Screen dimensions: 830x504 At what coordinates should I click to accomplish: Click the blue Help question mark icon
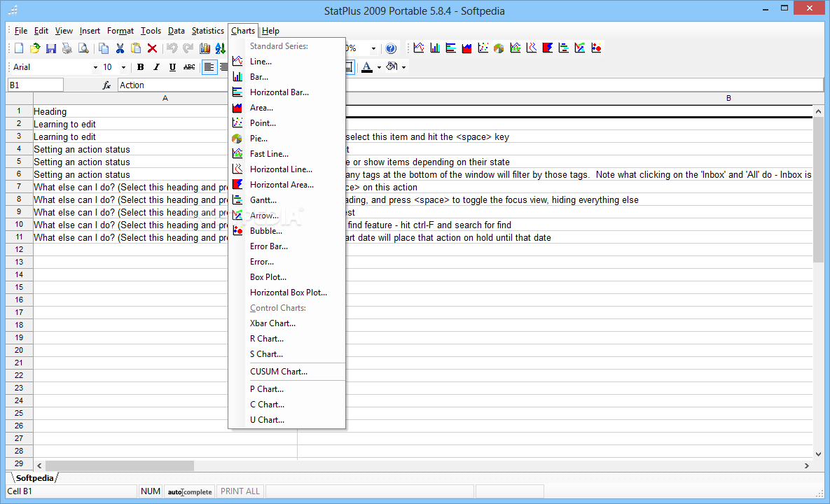coord(391,48)
